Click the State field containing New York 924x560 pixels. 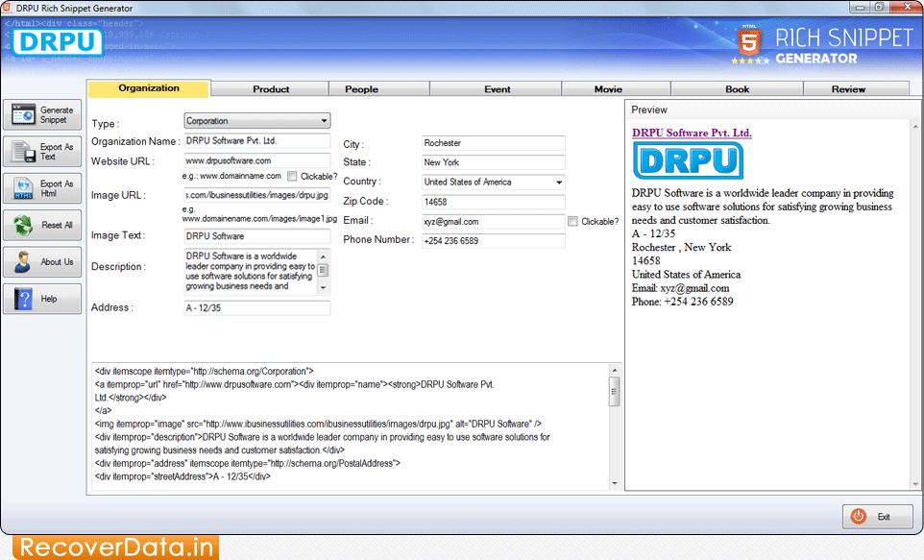(x=494, y=162)
